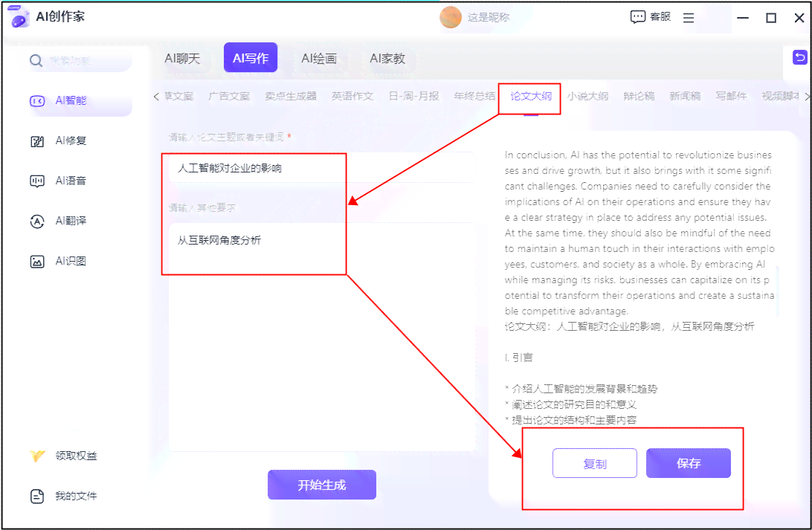Click the purple back arrow icon
Image resolution: width=812 pixels, height=530 pixels.
[800, 57]
